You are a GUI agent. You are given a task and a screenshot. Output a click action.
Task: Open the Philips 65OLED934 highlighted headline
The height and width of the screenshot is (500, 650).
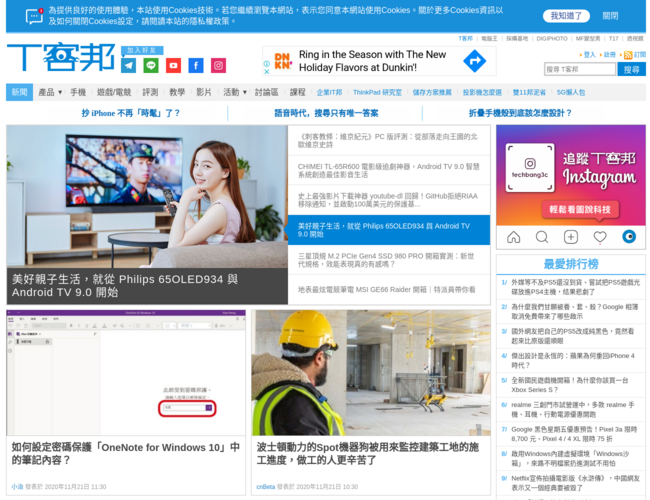tap(389, 230)
